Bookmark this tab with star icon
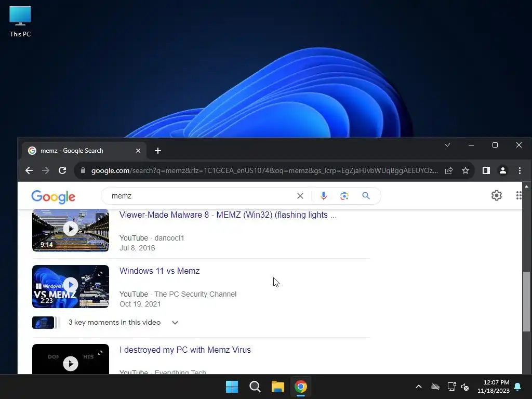The image size is (532, 399). (465, 170)
